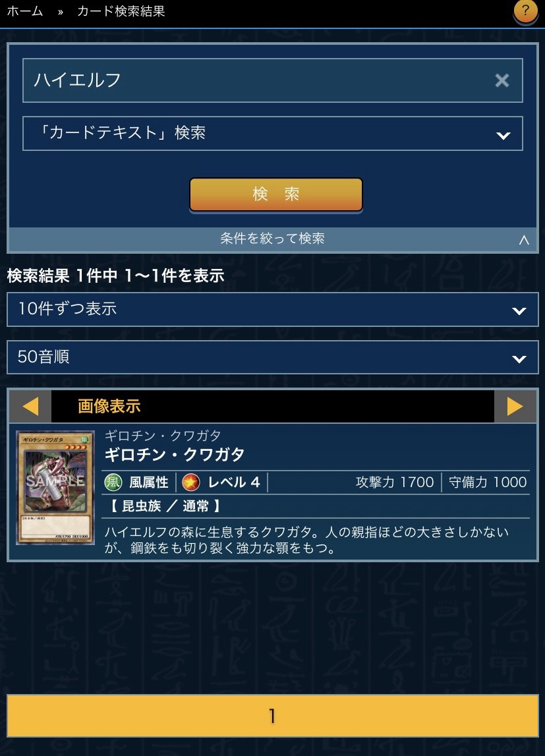Clear the search field with X icon

pos(502,80)
